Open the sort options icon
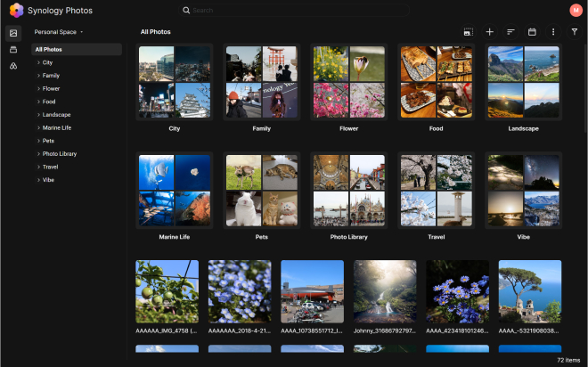Image resolution: width=588 pixels, height=367 pixels. 510,32
